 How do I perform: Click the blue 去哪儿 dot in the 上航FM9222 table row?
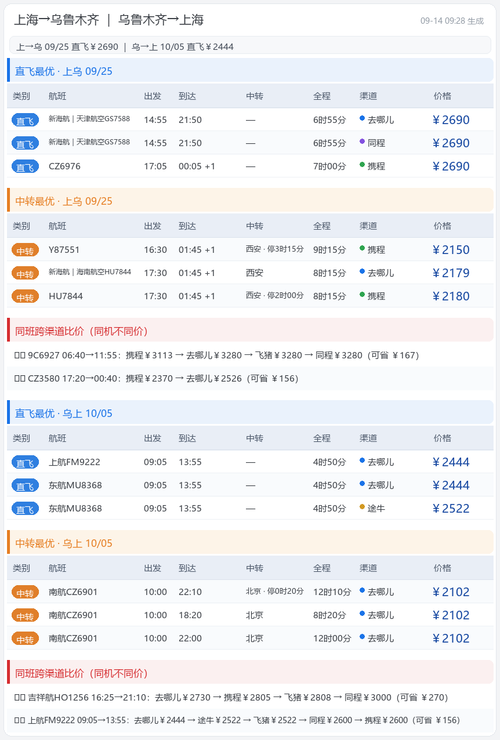pyautogui.click(x=362, y=460)
